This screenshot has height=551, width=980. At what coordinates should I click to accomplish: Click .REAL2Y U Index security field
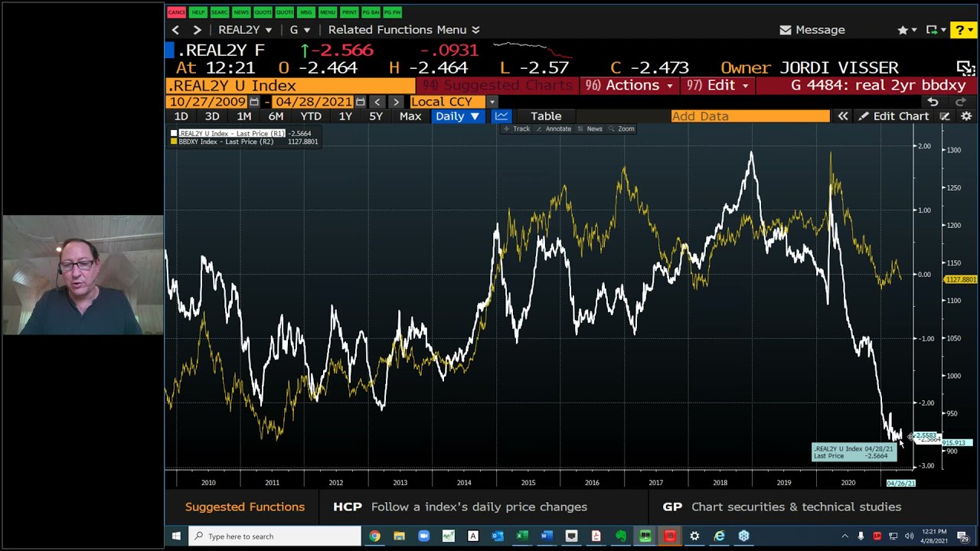[x=290, y=86]
